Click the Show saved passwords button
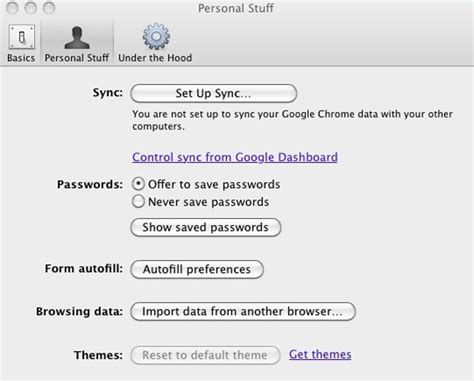 click(x=206, y=227)
